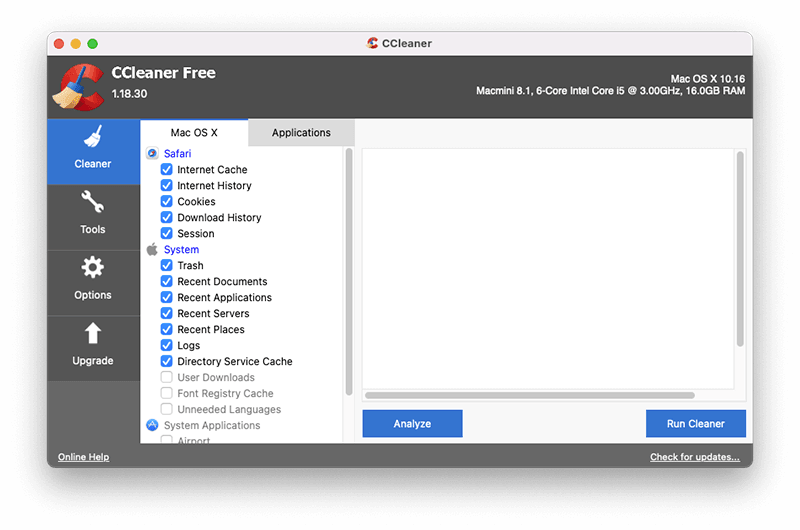Switch to the Mac OS X tab
Viewport: 800px width, 530px height.
click(x=194, y=133)
